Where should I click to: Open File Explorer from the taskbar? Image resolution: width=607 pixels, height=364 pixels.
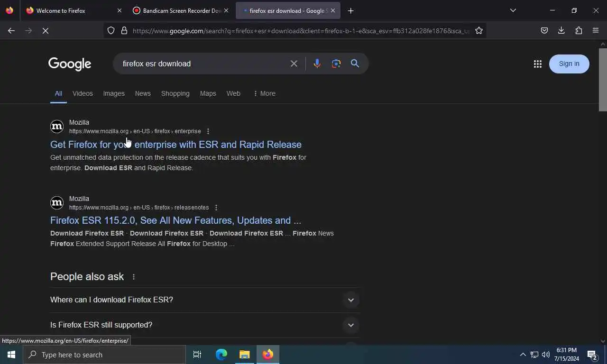pos(245,355)
